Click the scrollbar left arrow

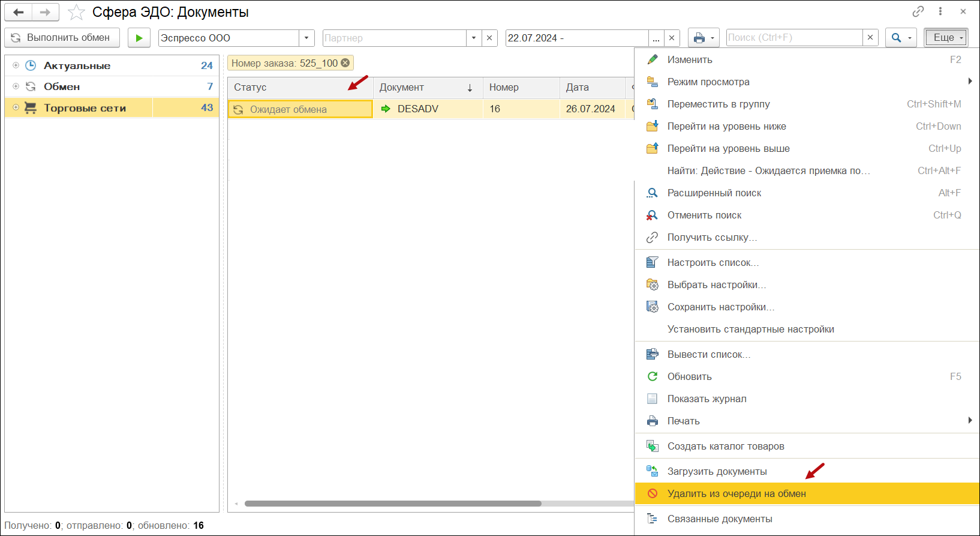coord(236,504)
